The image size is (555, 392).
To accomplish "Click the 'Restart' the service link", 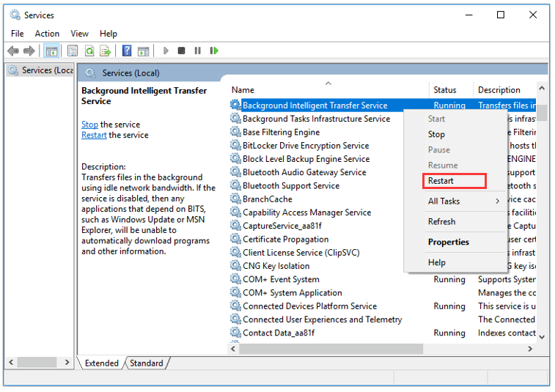I will point(94,135).
